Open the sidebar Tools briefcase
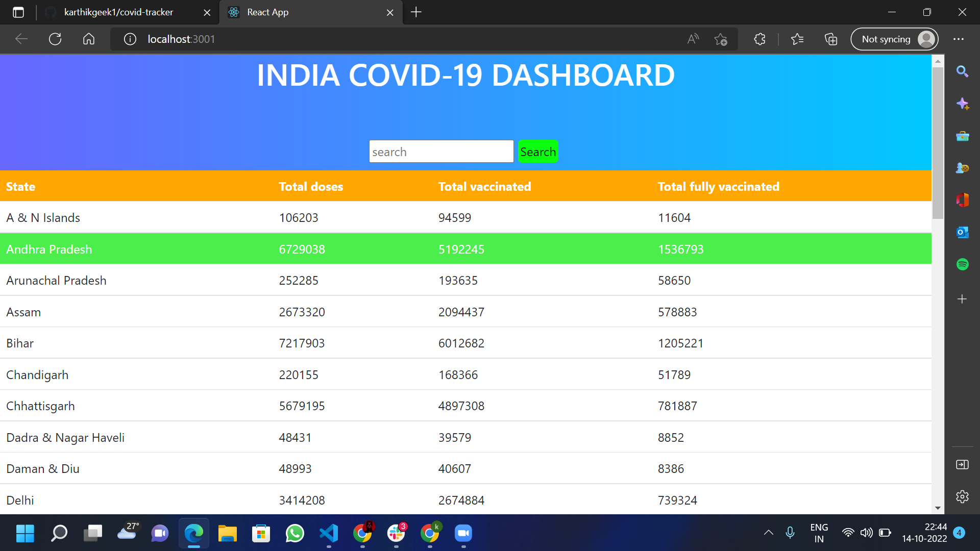 point(962,136)
